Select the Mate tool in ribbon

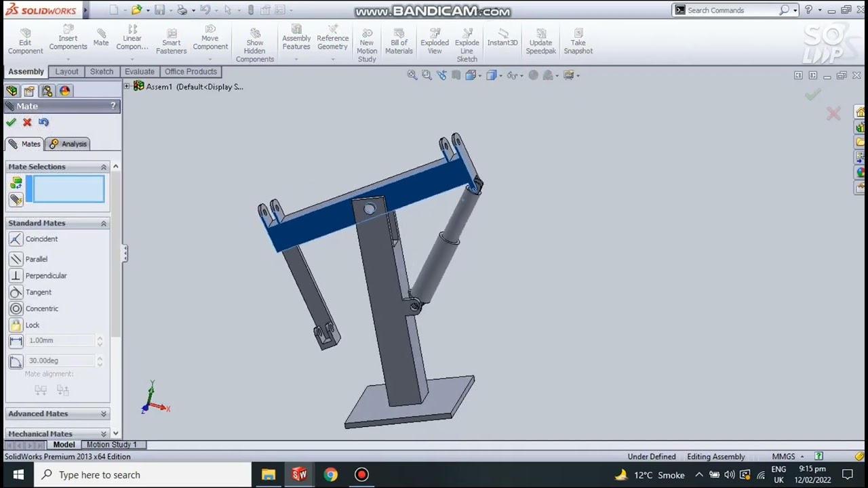click(x=101, y=37)
